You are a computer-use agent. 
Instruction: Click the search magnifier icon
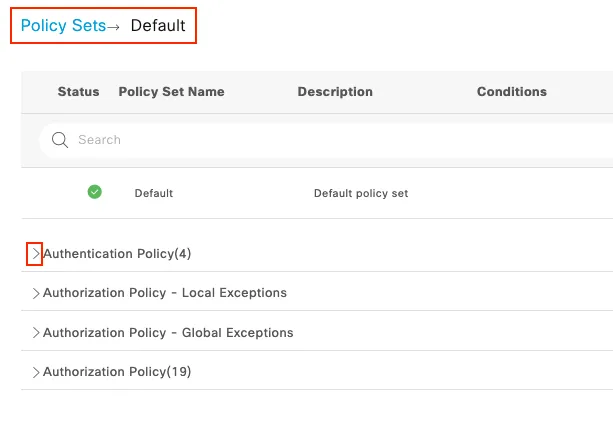coord(60,140)
